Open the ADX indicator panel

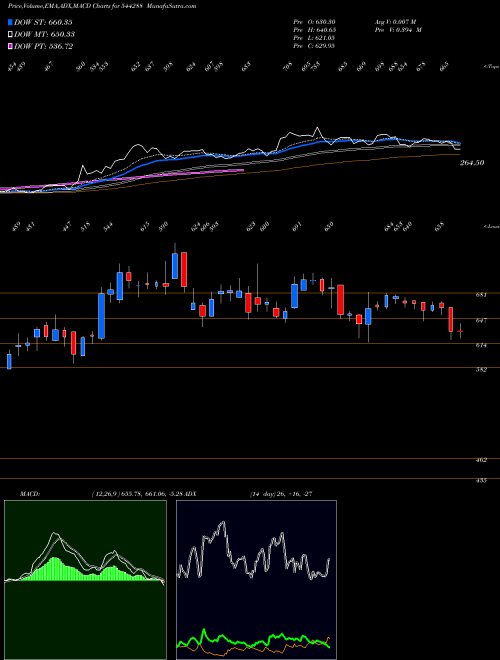[x=256, y=580]
